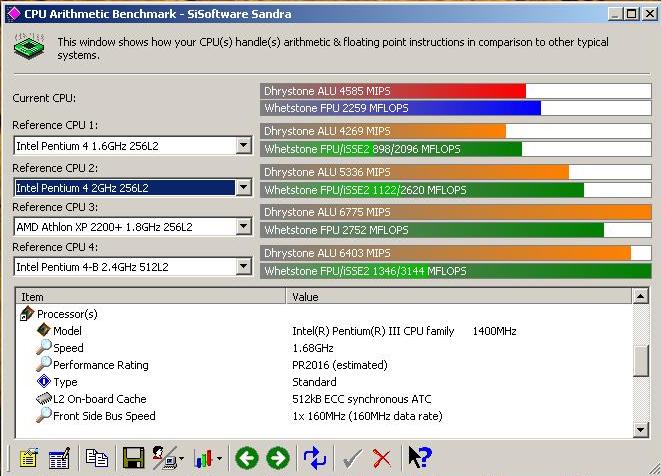Screen dimensions: 661x476
Task: Click the Current CPU label
Action: [x=44, y=98]
